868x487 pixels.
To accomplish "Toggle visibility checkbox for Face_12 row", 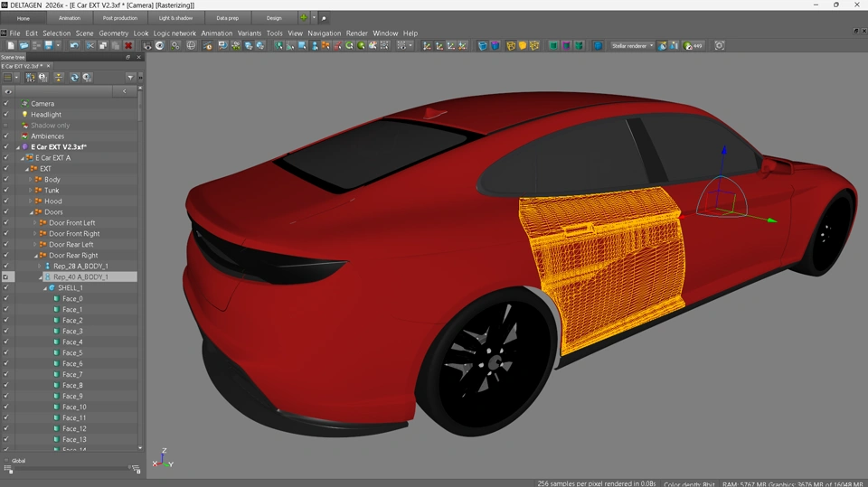I will point(6,428).
